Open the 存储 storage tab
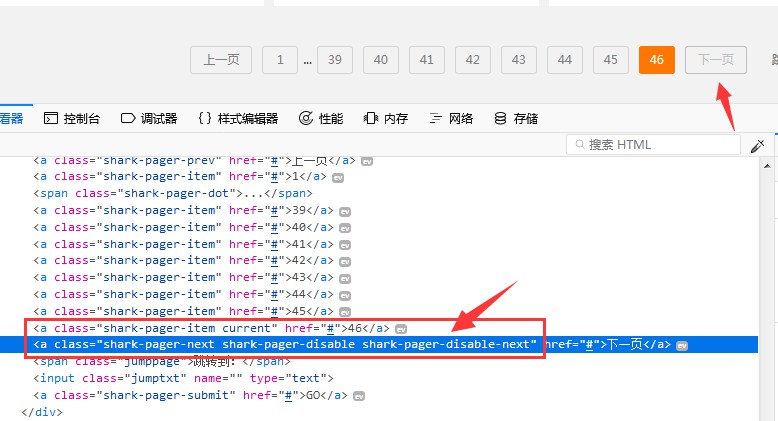This screenshot has height=421, width=778. tap(516, 119)
